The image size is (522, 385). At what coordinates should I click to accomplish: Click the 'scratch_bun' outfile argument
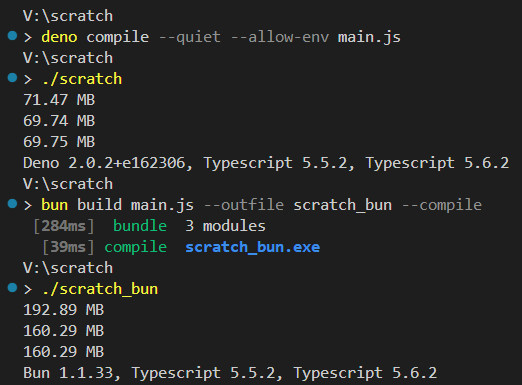[343, 205]
